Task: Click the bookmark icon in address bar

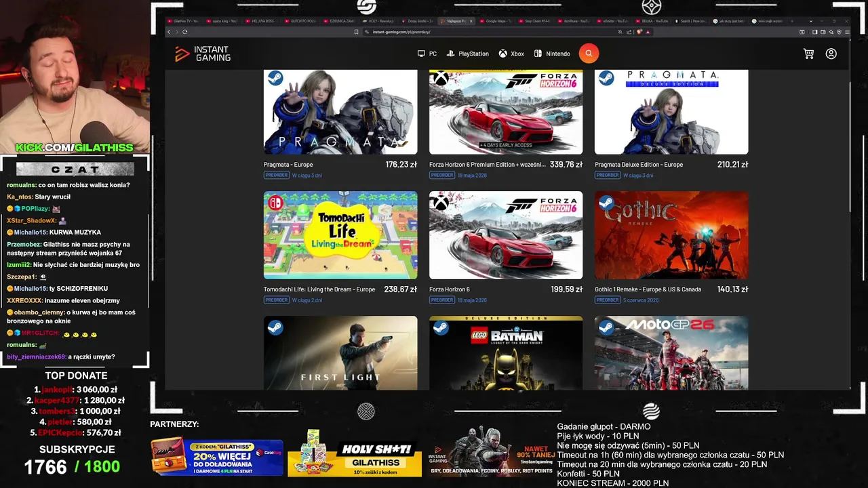Action: point(357,32)
